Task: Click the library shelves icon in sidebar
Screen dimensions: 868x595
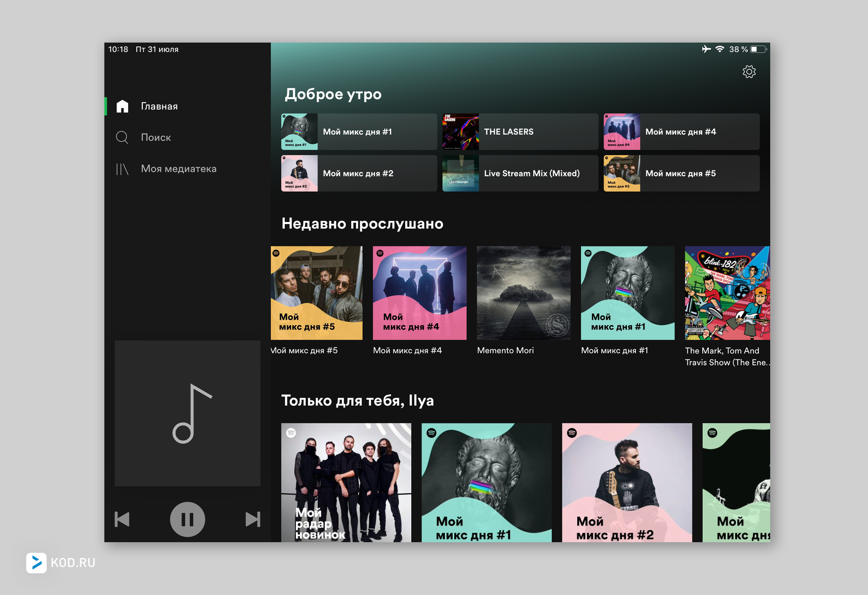Action: (122, 169)
